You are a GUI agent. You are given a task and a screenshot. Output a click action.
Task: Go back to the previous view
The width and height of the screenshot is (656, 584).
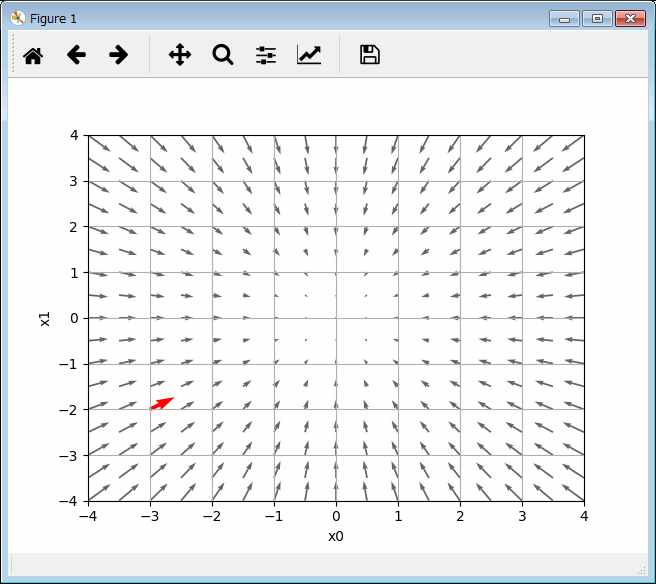[x=76, y=55]
